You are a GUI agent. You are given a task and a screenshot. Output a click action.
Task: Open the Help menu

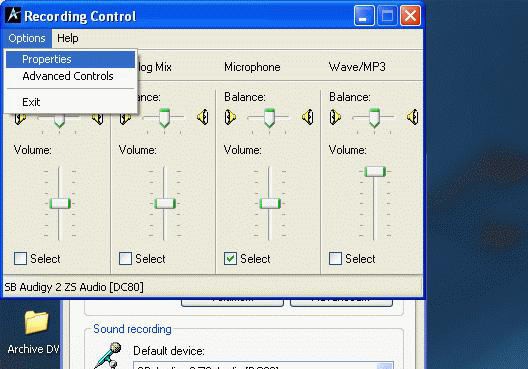click(x=68, y=38)
